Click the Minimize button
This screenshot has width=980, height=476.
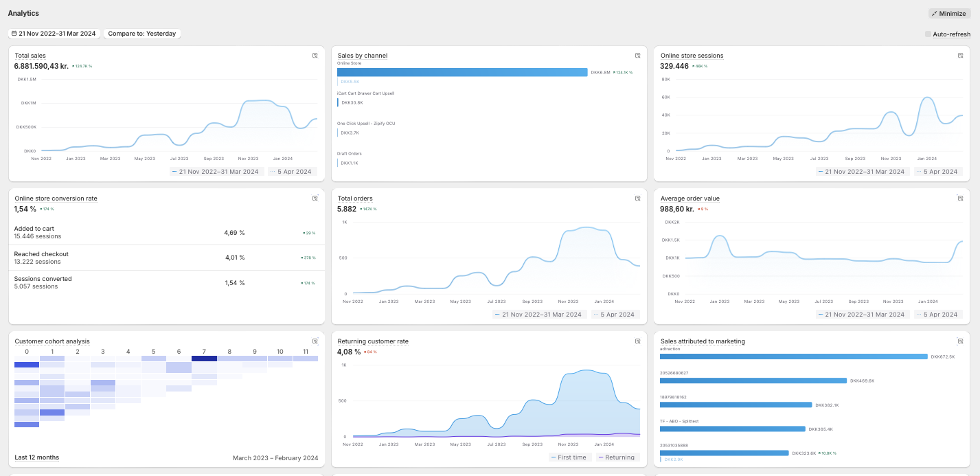coord(949,14)
